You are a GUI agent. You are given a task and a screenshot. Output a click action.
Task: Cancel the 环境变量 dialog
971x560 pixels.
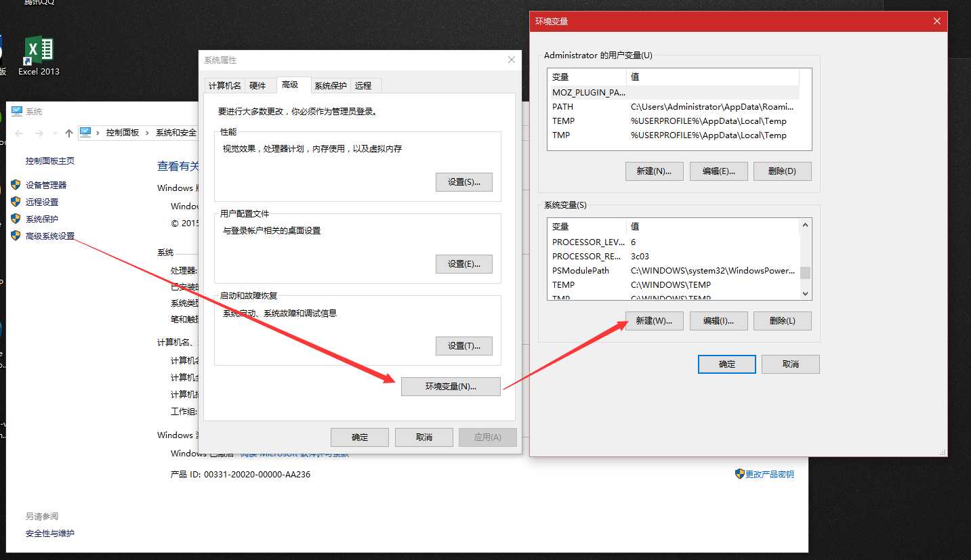(791, 364)
